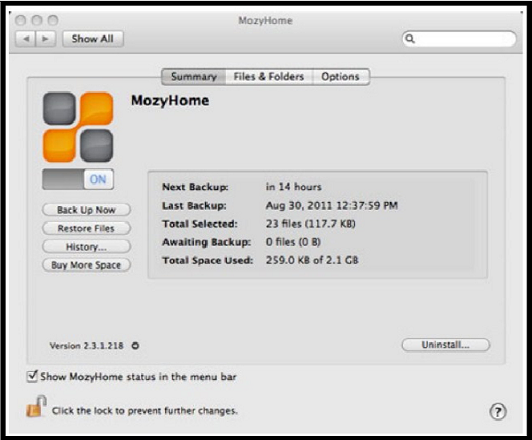The width and height of the screenshot is (532, 440).
Task: Open the History... dialog
Action: (86, 247)
